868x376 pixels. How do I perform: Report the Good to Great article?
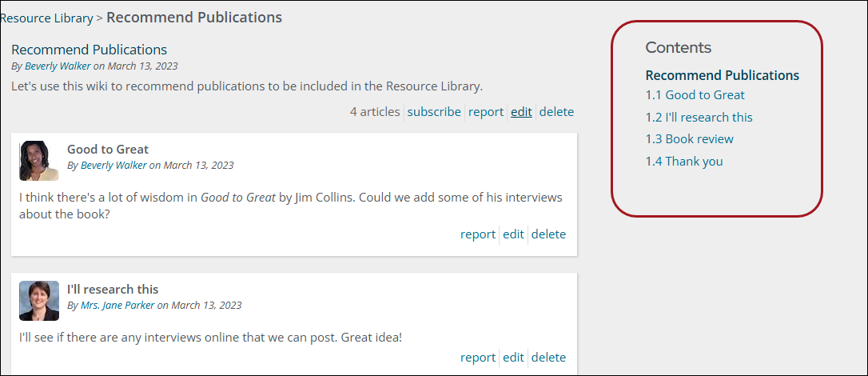478,234
